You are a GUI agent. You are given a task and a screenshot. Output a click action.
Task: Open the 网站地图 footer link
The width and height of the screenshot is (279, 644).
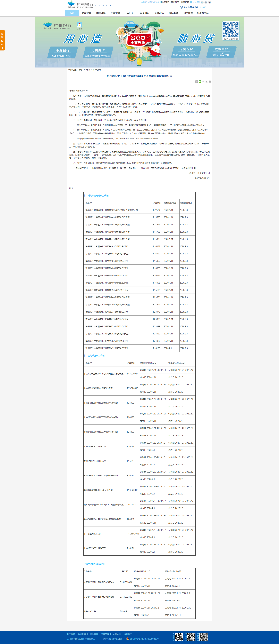(x=105, y=634)
